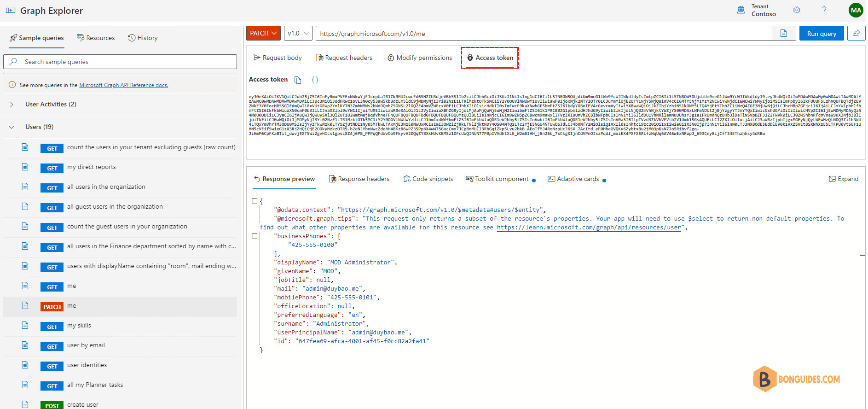This screenshot has width=868, height=409.
Task: Open docs icon for my skills query
Action: 25,325
